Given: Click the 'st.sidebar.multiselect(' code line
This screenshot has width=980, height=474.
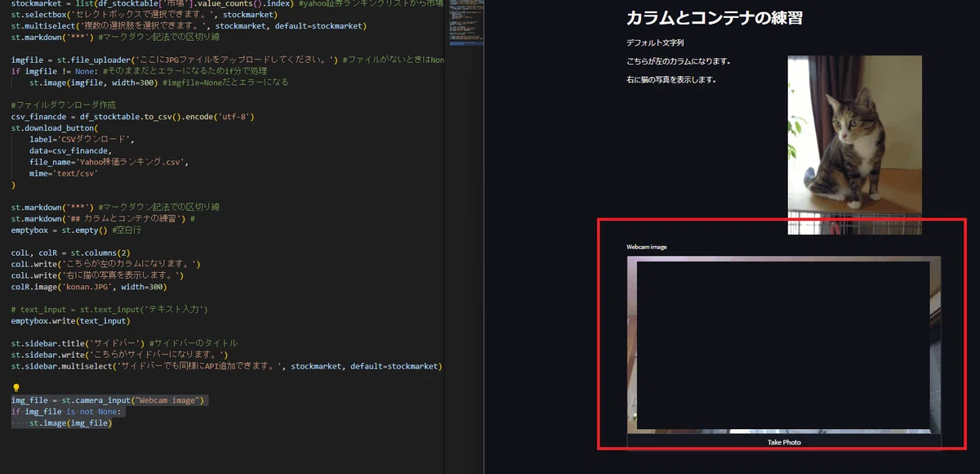Looking at the screenshot, I should coord(227,366).
